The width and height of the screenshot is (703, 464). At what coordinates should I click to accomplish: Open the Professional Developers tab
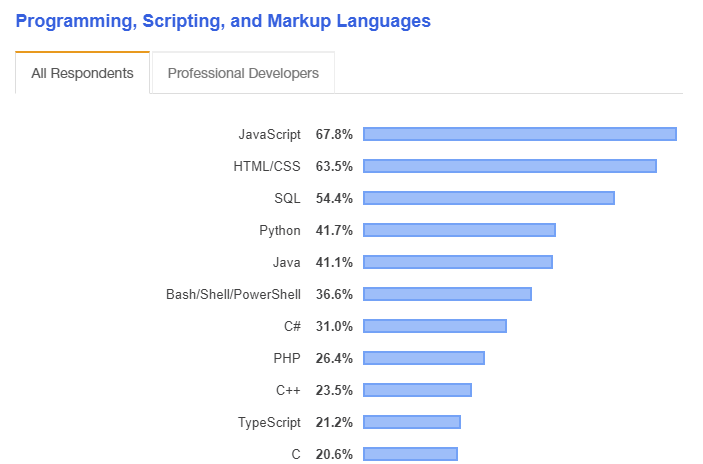pyautogui.click(x=243, y=73)
